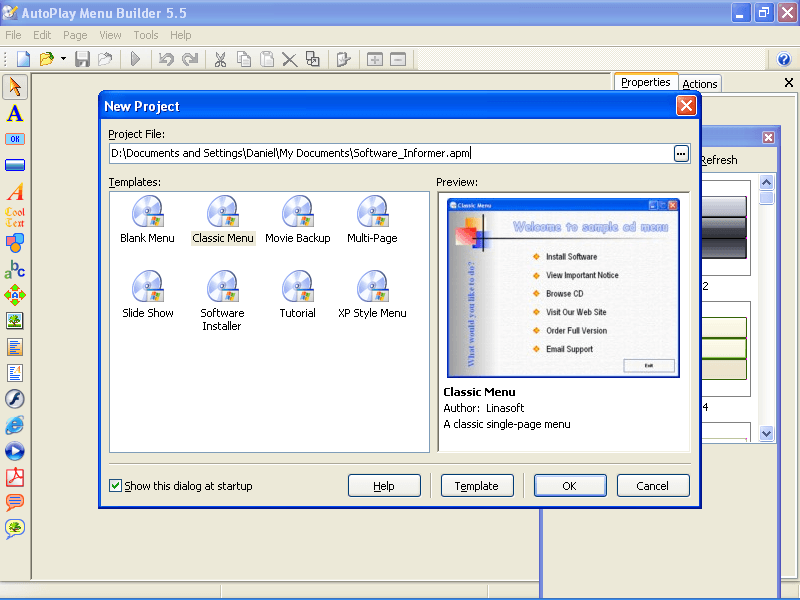Screen dimensions: 800x600
Task: Open the Tools menu
Action: coord(146,35)
